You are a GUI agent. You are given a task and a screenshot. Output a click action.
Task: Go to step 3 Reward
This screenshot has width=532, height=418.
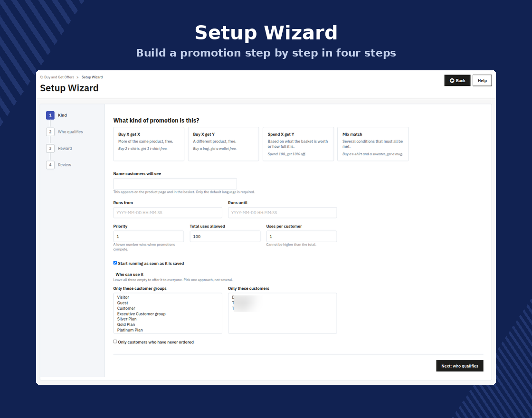(59, 148)
